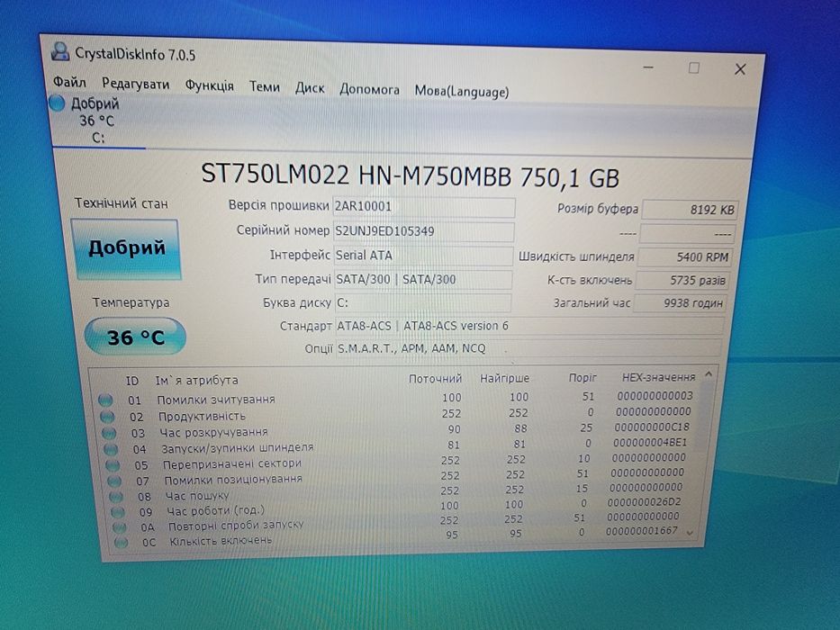Image resolution: width=840 pixels, height=630 pixels.
Task: Click the Ім`я атрибута column header
Action: point(196,381)
